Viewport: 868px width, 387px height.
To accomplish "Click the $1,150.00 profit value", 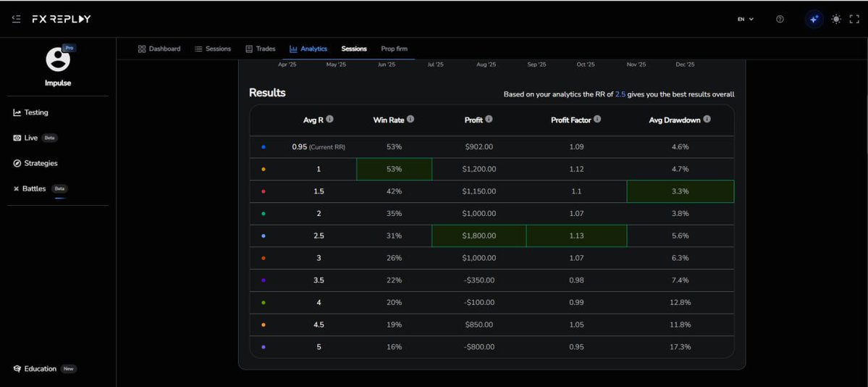I will 479,191.
